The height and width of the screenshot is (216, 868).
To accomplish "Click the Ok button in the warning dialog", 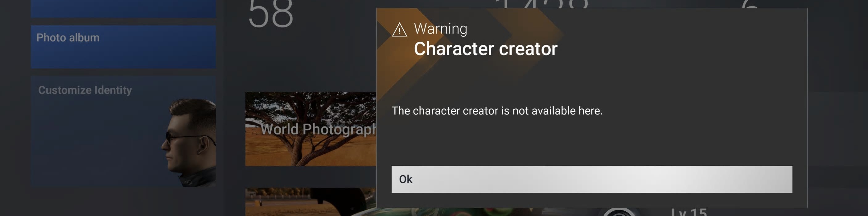I will tap(592, 179).
